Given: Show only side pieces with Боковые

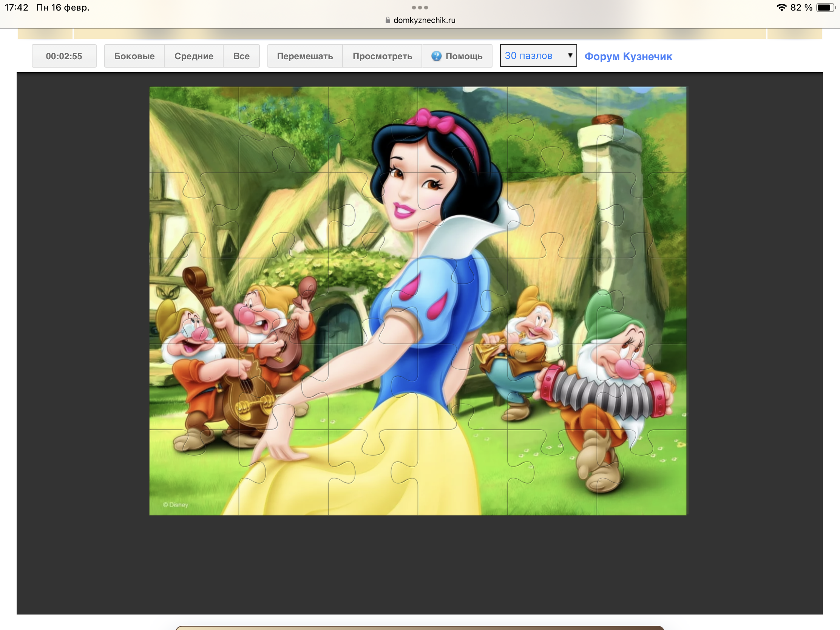Looking at the screenshot, I should [x=134, y=56].
